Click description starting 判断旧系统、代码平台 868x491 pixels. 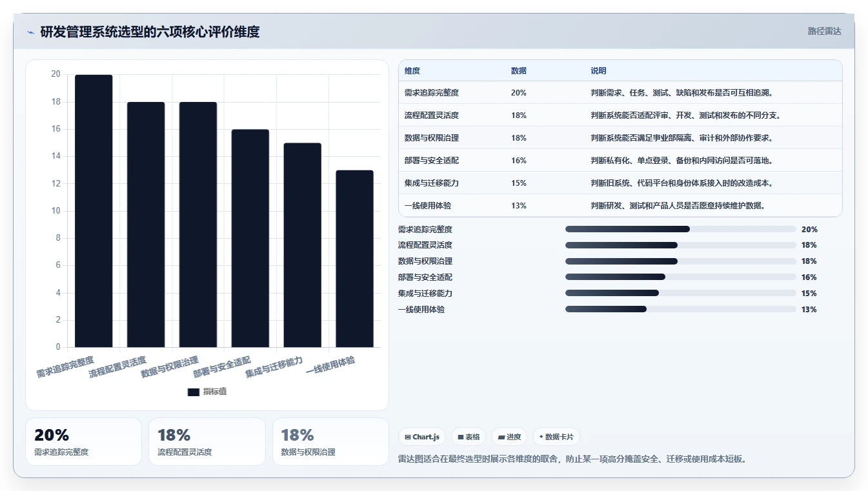[x=682, y=183]
